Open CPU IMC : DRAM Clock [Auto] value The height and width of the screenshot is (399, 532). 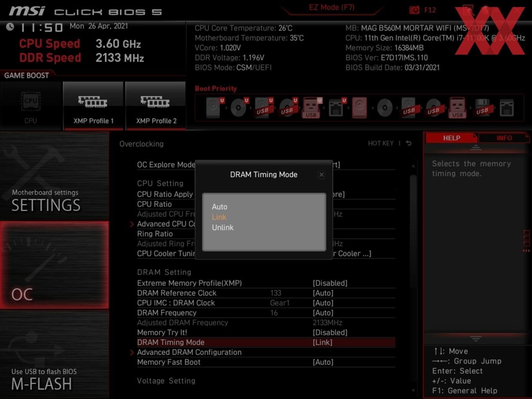323,303
